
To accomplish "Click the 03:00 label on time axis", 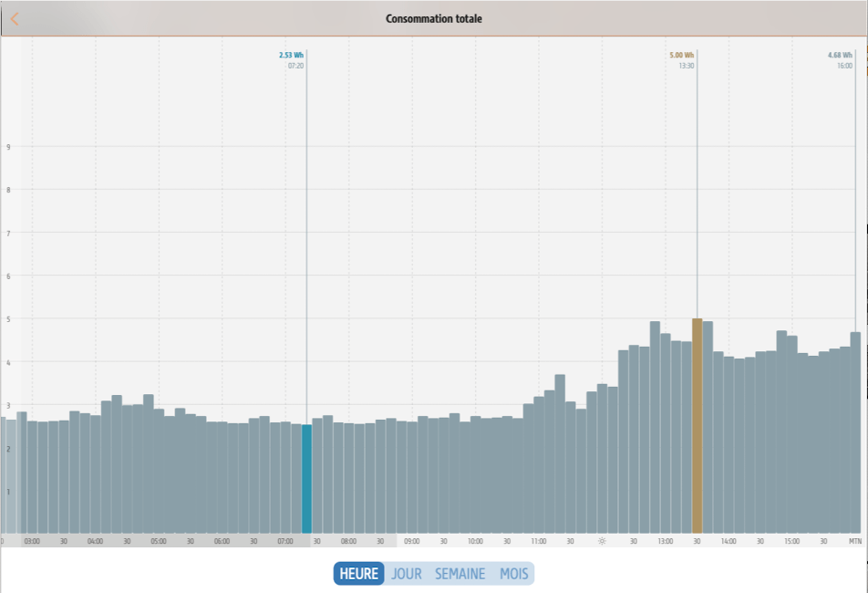I will tap(32, 541).
